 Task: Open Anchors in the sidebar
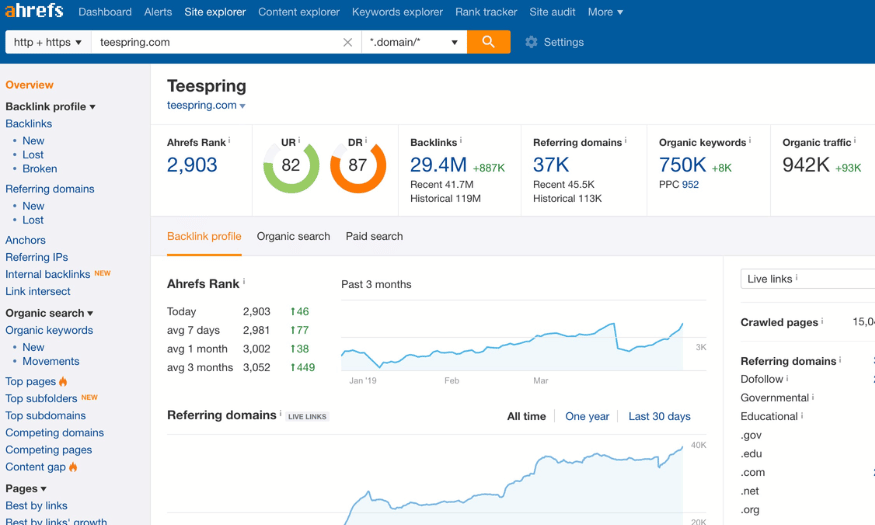pyautogui.click(x=26, y=240)
